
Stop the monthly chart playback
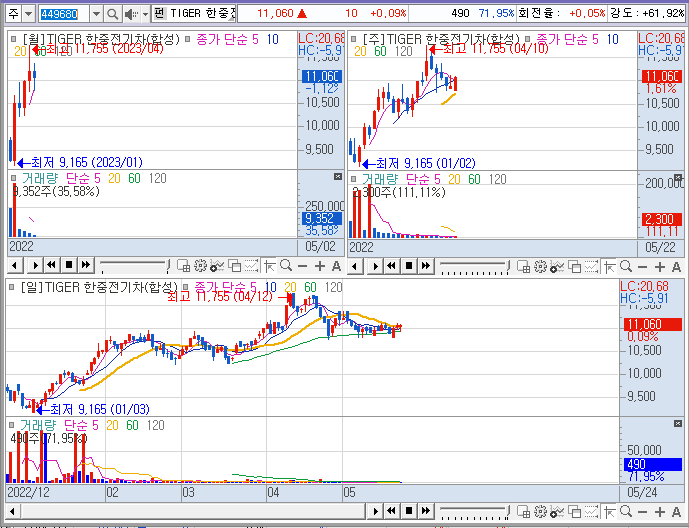(69, 265)
